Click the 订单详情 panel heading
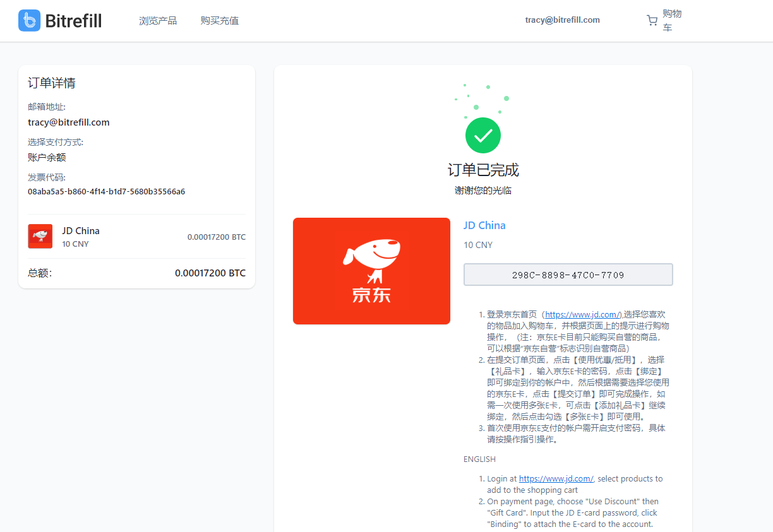This screenshot has height=532, width=773. click(51, 82)
